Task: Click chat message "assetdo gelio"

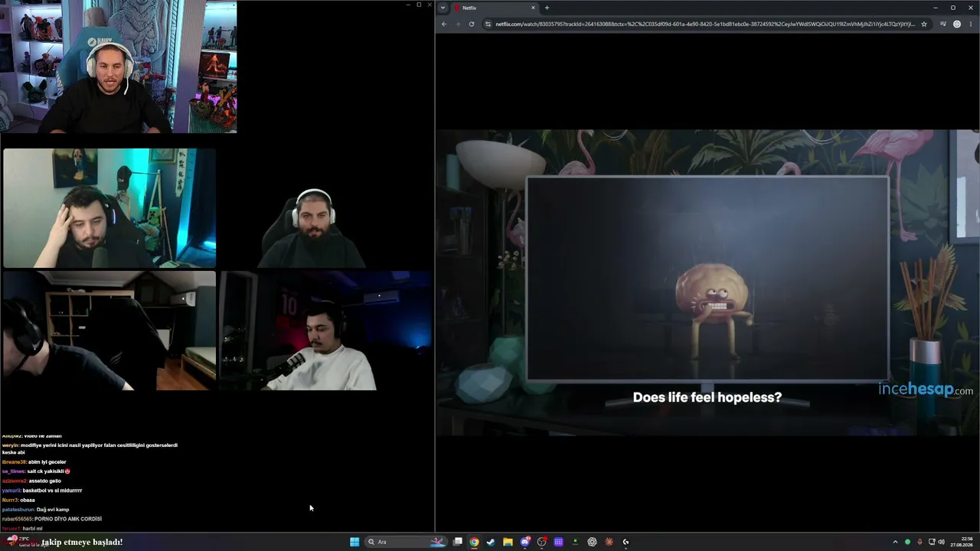Action: (x=45, y=481)
